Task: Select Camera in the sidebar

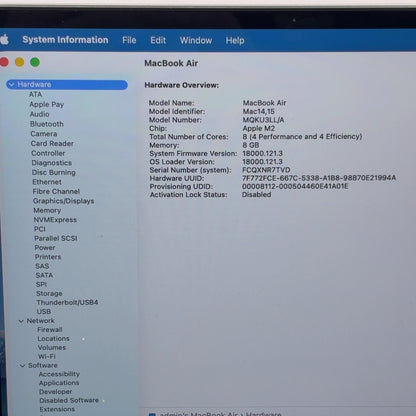Action: [x=44, y=134]
